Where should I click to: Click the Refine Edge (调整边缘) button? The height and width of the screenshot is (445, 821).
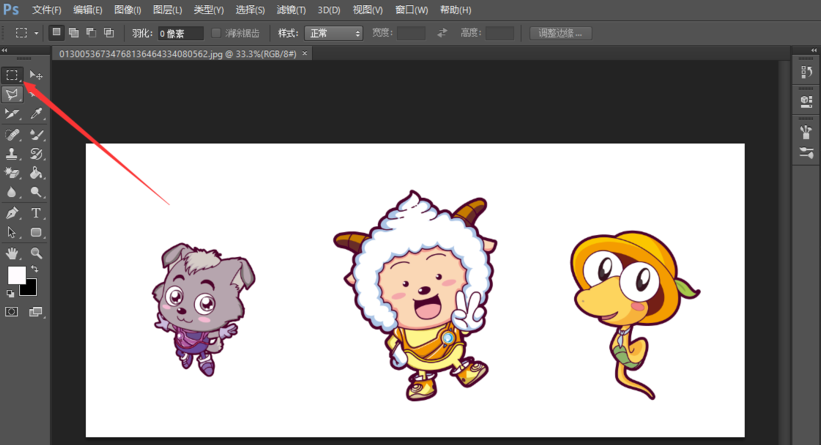pyautogui.click(x=560, y=33)
